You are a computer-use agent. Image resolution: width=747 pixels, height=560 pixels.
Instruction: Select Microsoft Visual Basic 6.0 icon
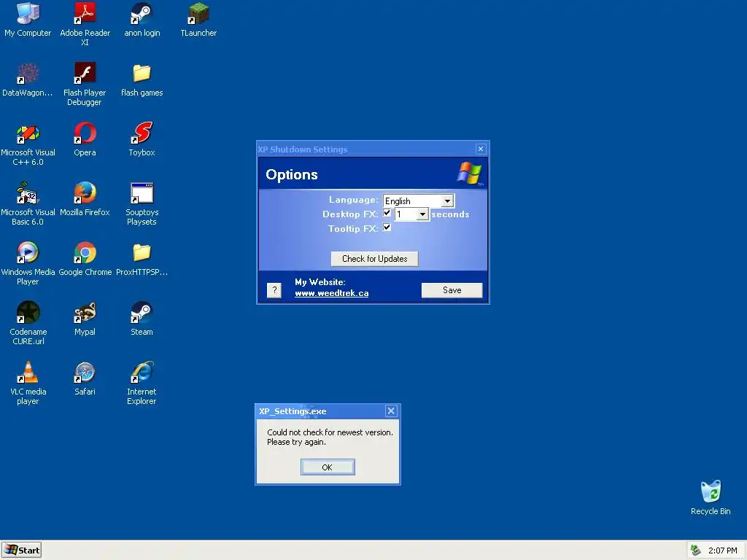(28, 203)
